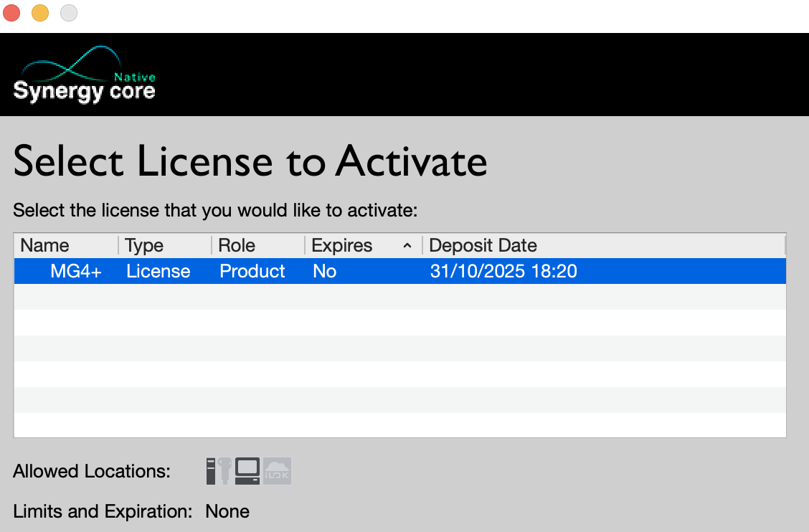Click the greyed-out zoom window button
The height and width of the screenshot is (532, 809).
(69, 13)
